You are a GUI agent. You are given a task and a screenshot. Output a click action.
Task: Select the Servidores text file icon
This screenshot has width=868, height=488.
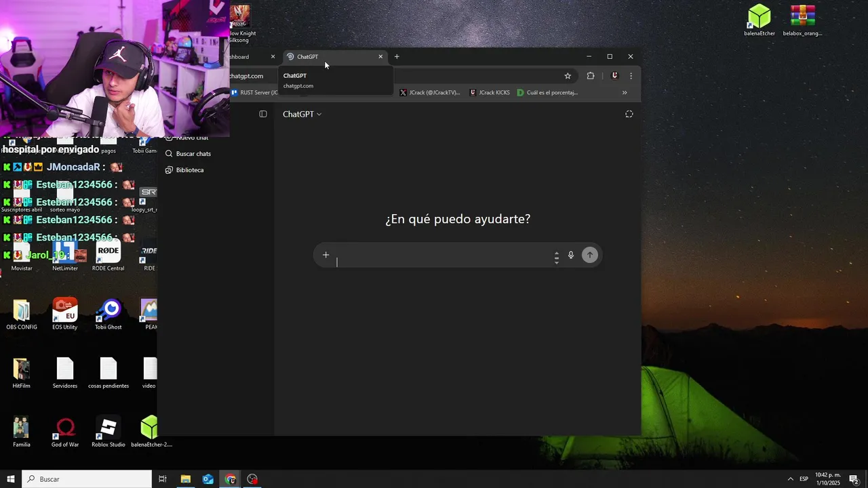click(x=65, y=373)
